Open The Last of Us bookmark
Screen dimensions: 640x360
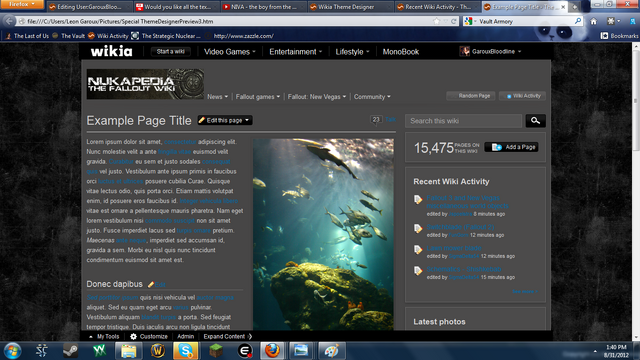tap(27, 36)
